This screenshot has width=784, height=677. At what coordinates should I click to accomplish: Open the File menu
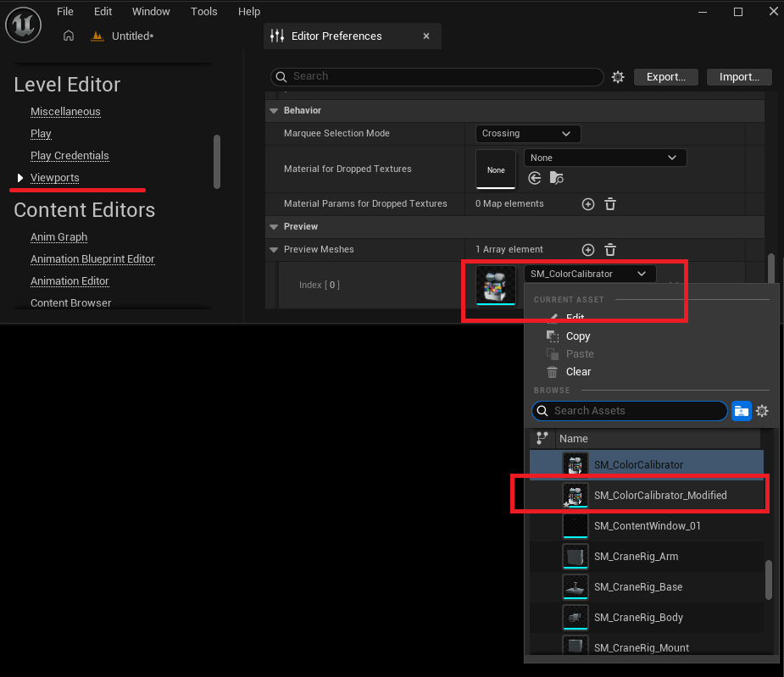tap(65, 12)
